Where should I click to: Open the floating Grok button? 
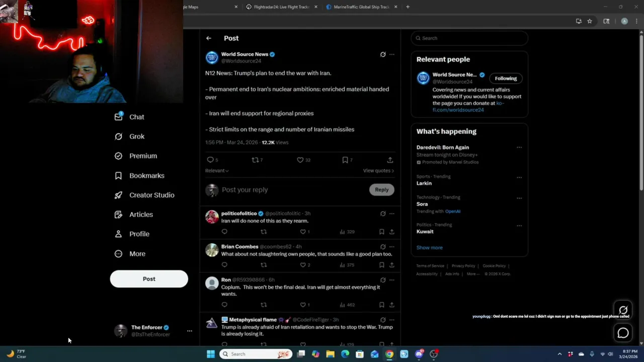point(623,310)
